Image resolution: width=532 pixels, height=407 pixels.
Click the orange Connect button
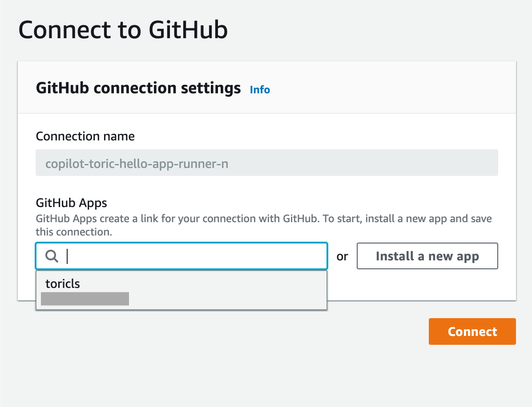pos(472,331)
